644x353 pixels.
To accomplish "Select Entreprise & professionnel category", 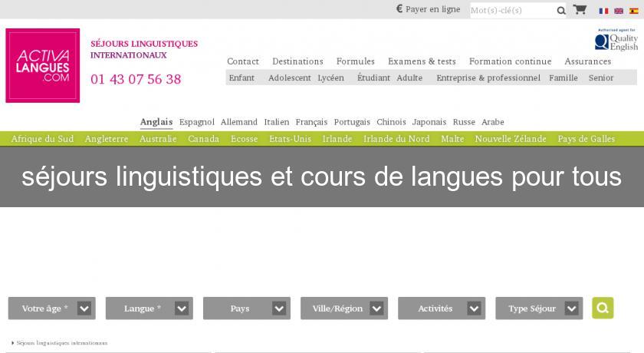I will coord(488,78).
